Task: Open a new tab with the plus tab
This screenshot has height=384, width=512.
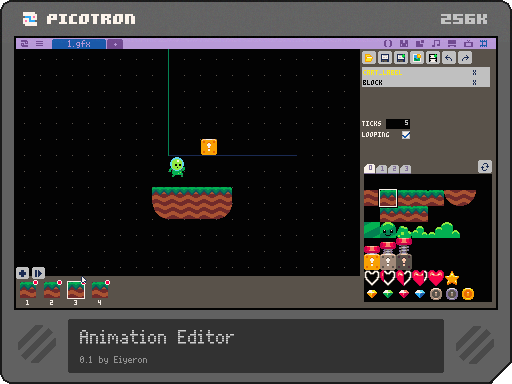Action: [x=115, y=44]
